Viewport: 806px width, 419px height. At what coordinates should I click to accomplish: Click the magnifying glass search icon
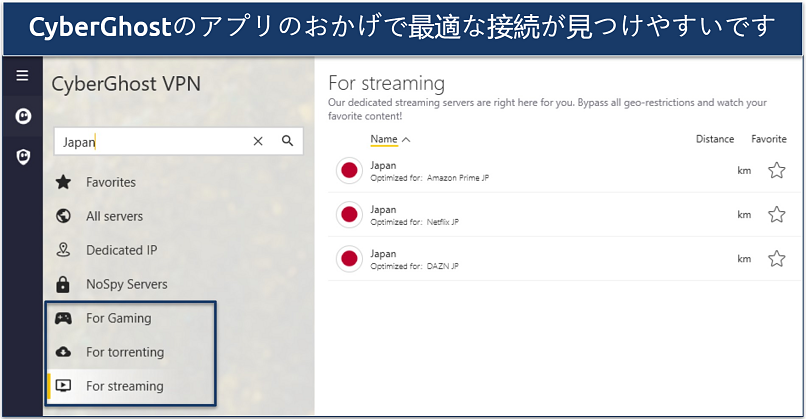coord(287,142)
